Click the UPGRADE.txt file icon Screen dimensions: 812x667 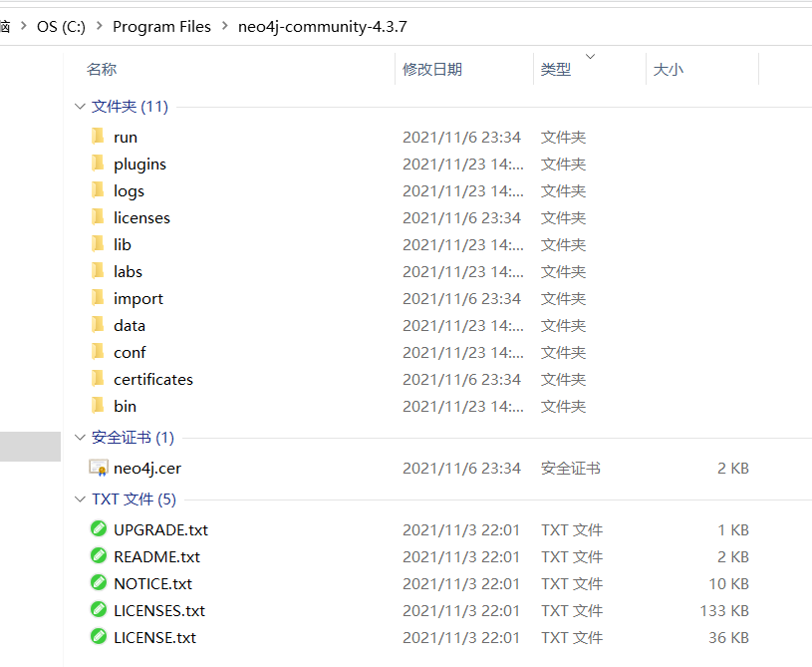[x=99, y=529]
